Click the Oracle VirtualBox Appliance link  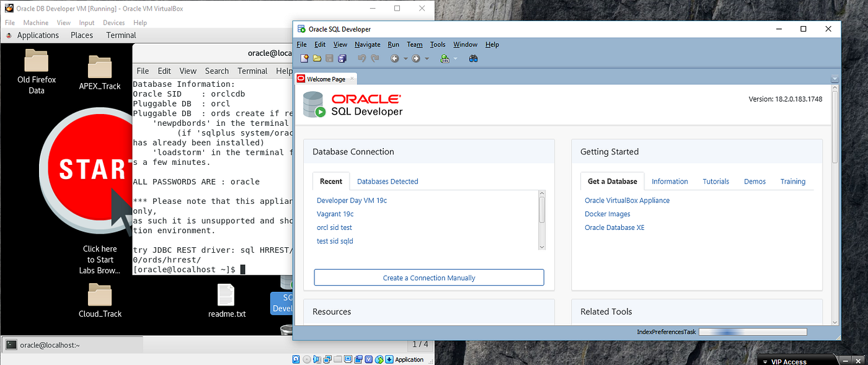(x=627, y=200)
